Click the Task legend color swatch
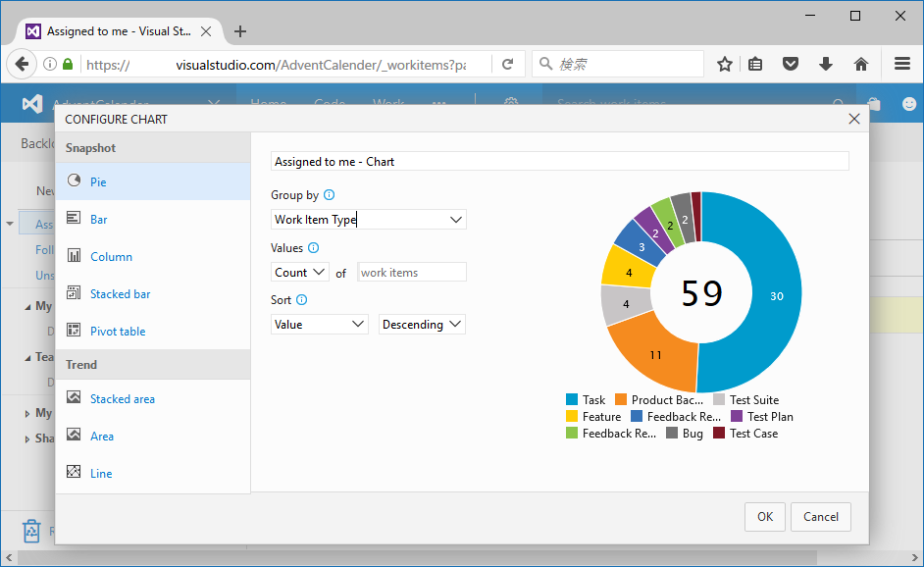The height and width of the screenshot is (567, 924). click(x=572, y=399)
